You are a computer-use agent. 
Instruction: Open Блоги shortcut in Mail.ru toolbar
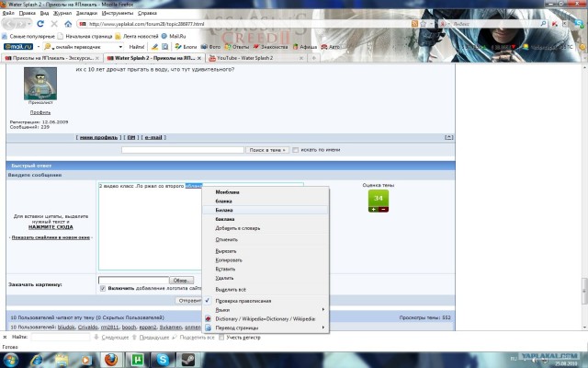(186, 47)
